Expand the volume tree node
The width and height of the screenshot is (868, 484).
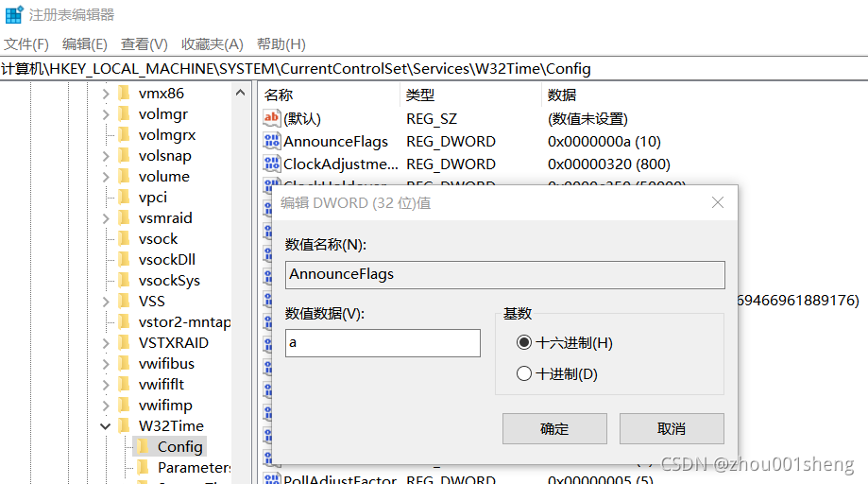point(106,177)
